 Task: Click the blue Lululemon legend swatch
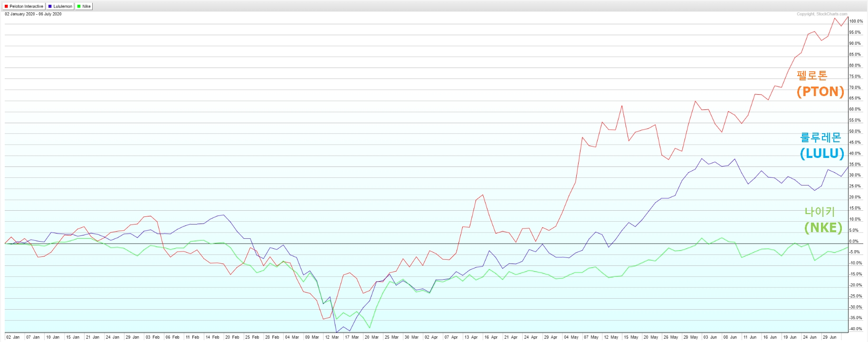pyautogui.click(x=50, y=7)
